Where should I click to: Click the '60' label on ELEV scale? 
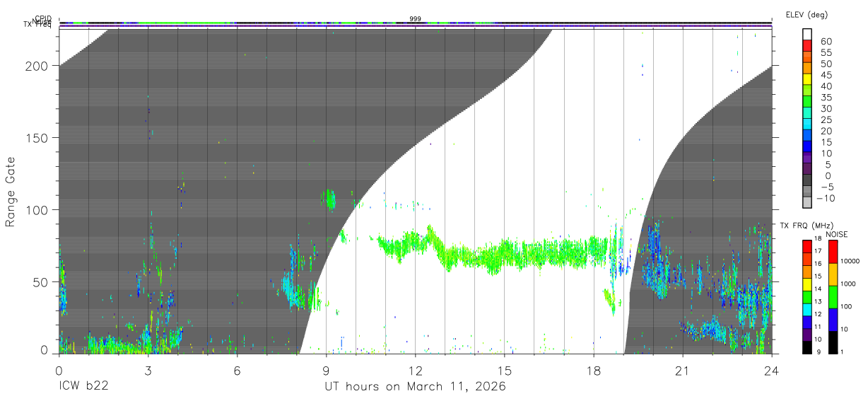[826, 42]
